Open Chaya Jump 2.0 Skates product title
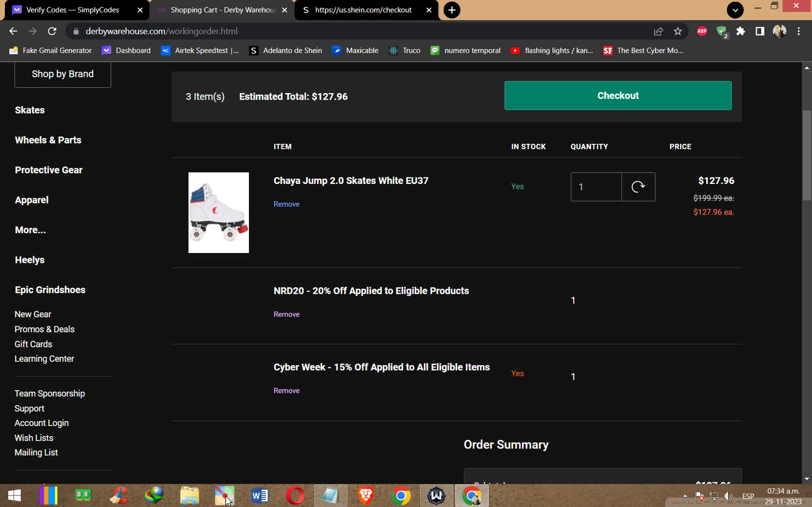The width and height of the screenshot is (812, 507). coord(351,181)
